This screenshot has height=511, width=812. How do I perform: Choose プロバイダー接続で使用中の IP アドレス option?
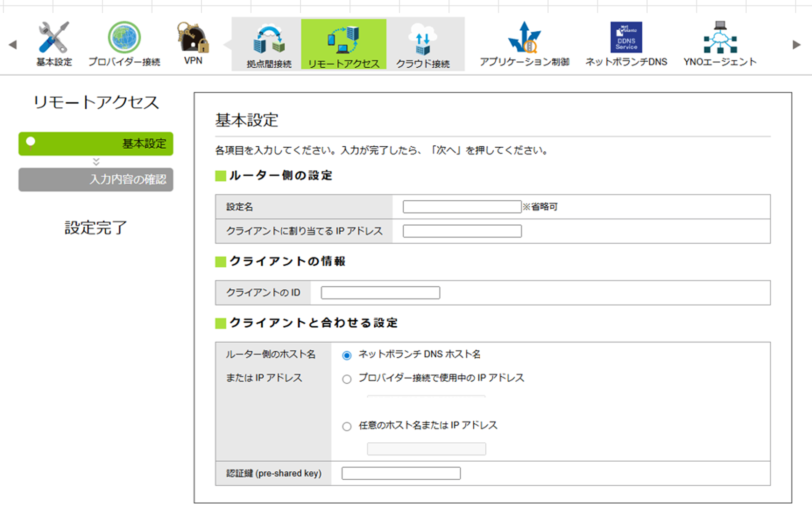click(x=346, y=379)
